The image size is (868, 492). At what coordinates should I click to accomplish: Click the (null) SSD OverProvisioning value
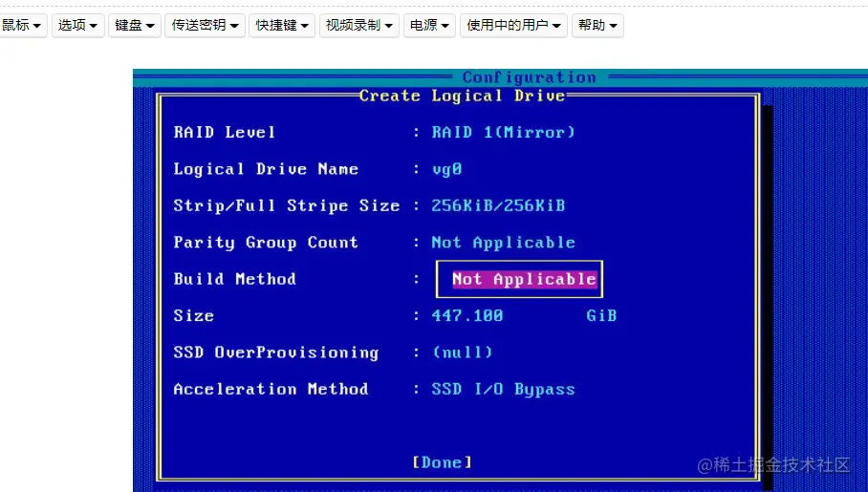pyautogui.click(x=463, y=352)
